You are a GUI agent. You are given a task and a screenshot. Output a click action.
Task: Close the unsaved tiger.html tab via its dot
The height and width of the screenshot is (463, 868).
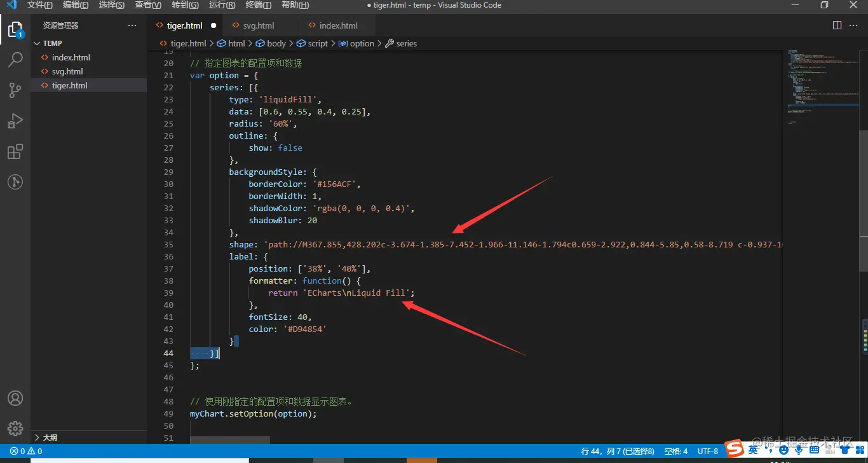pos(214,25)
